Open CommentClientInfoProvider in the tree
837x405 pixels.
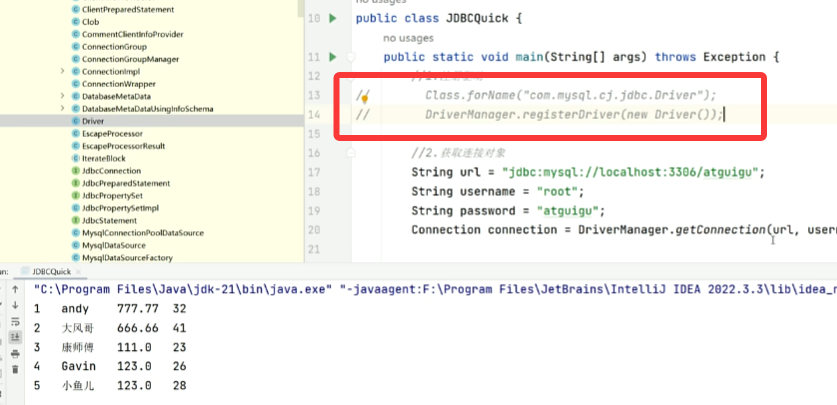pyautogui.click(x=132, y=34)
